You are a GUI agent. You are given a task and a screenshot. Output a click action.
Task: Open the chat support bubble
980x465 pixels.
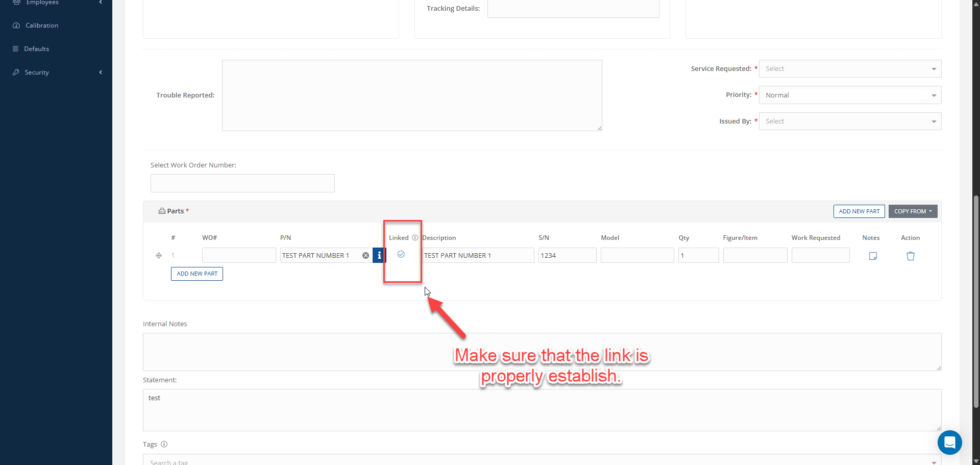tap(949, 443)
